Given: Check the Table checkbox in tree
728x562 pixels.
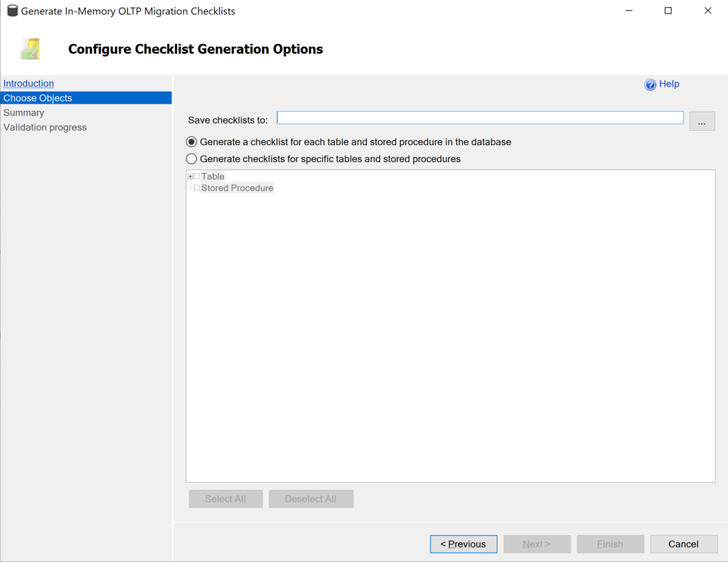Looking at the screenshot, I should 197,176.
